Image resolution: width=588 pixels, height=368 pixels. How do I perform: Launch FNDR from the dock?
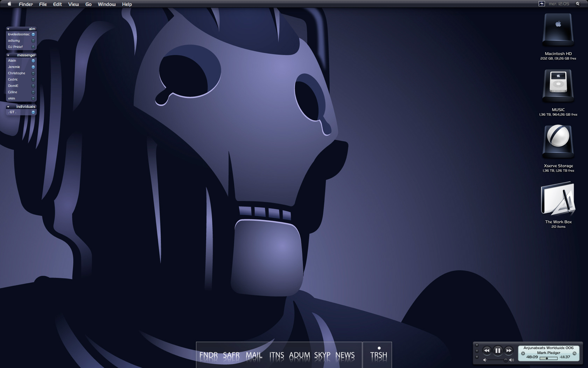click(x=208, y=355)
